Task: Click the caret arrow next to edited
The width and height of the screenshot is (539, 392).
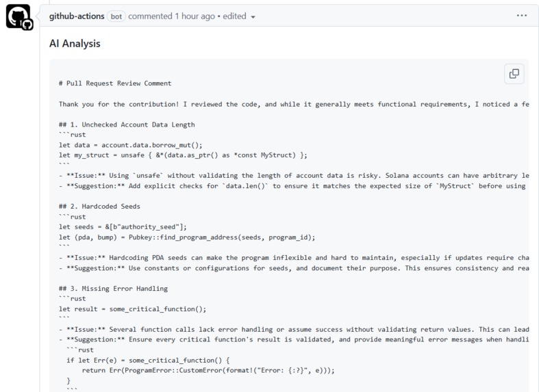Action: click(253, 17)
